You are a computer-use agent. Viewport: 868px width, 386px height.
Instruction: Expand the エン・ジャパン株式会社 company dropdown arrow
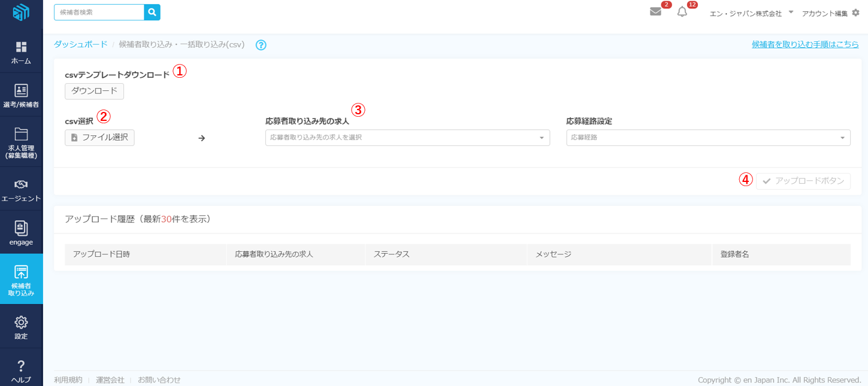tap(791, 12)
